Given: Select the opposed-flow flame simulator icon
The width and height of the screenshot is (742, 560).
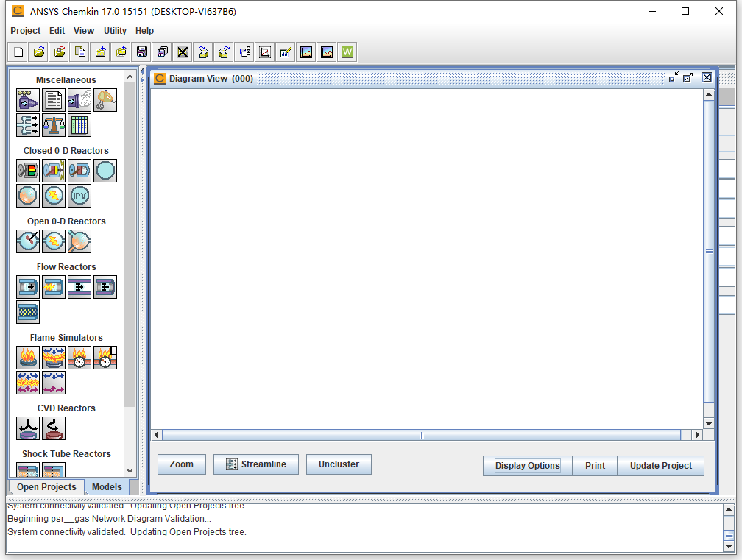Looking at the screenshot, I should pos(28,383).
